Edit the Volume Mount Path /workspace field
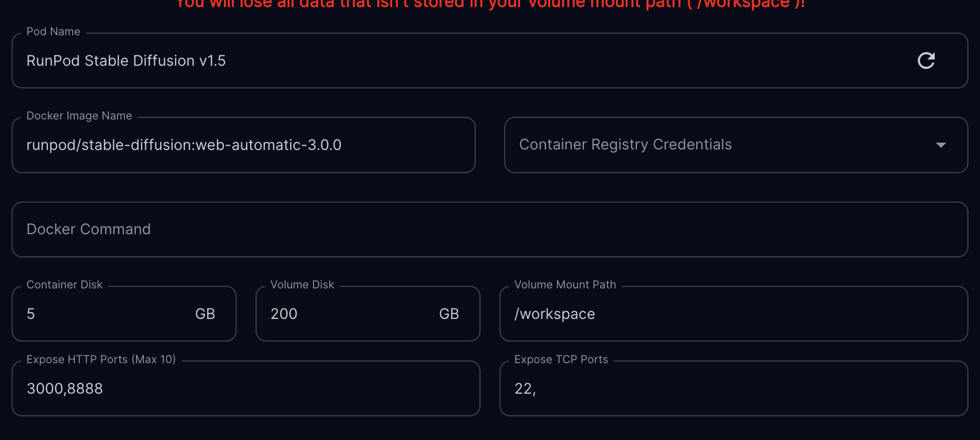 pos(732,314)
